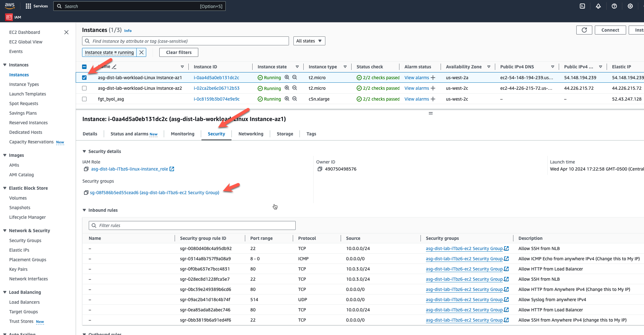Refresh the instances list
The height and width of the screenshot is (335, 644).
tap(584, 30)
